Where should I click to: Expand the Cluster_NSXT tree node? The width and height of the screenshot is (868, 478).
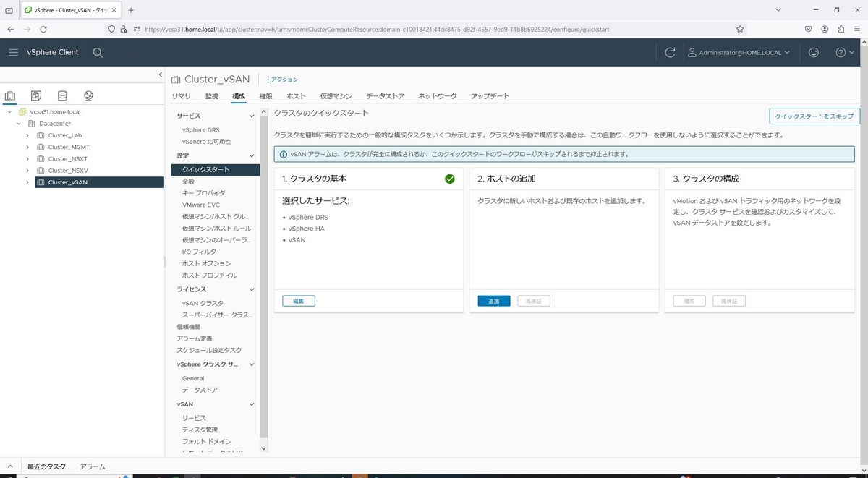[x=27, y=158]
